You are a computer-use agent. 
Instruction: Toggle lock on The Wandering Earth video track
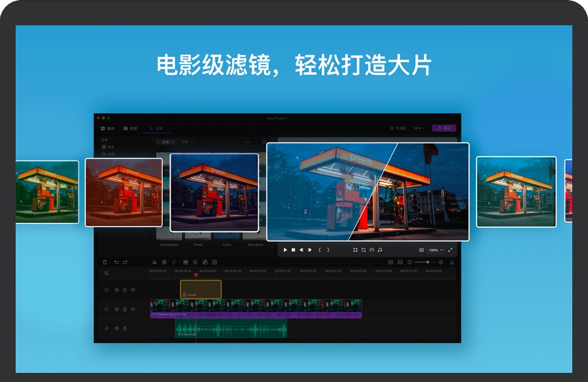coord(125,309)
